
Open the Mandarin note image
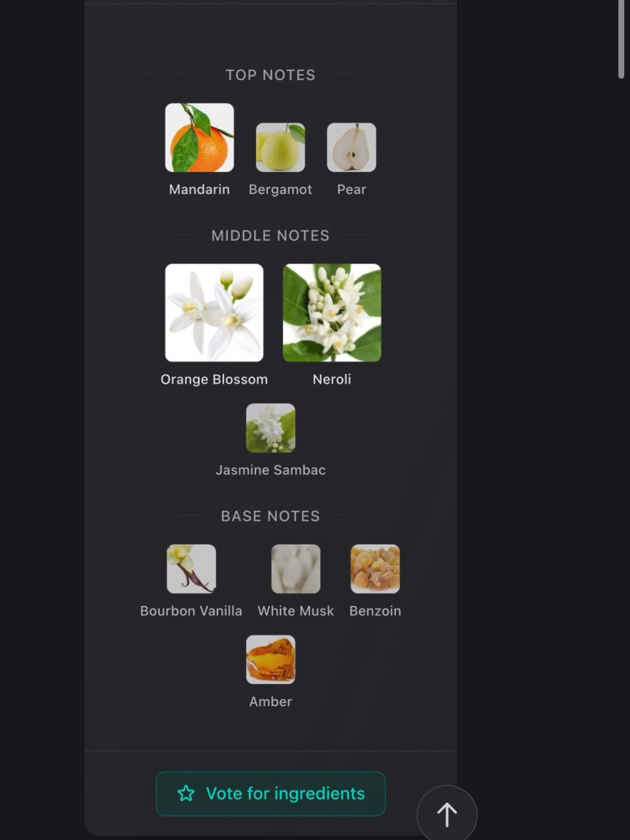[x=199, y=138]
